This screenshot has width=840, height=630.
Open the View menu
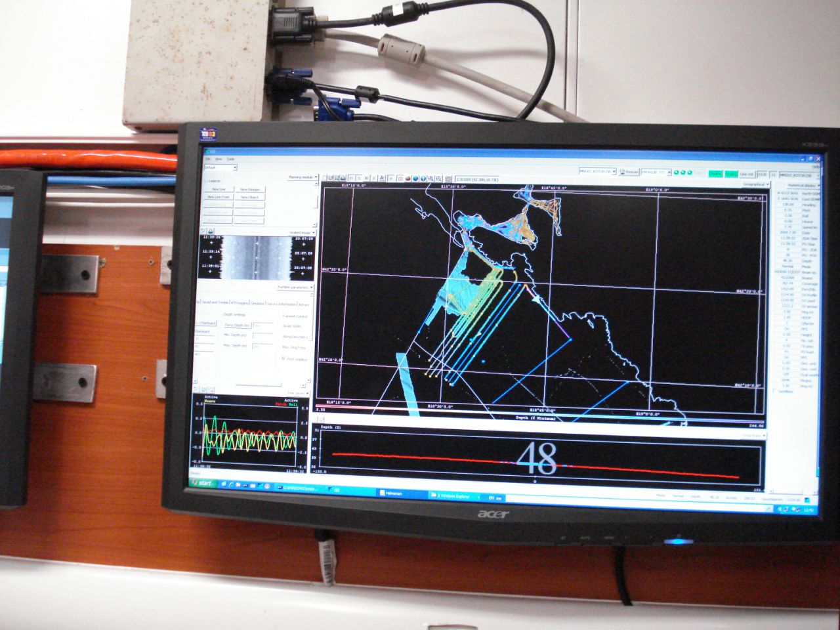click(219, 159)
